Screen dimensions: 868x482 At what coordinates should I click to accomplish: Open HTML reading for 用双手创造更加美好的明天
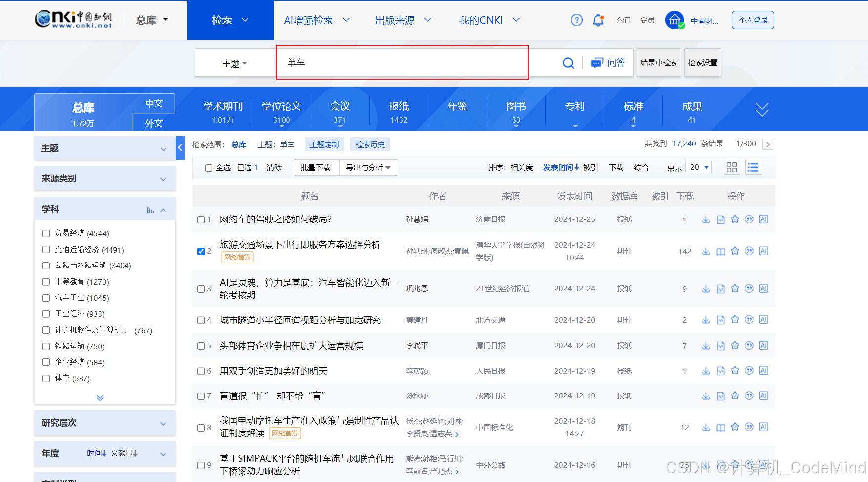[x=721, y=371]
